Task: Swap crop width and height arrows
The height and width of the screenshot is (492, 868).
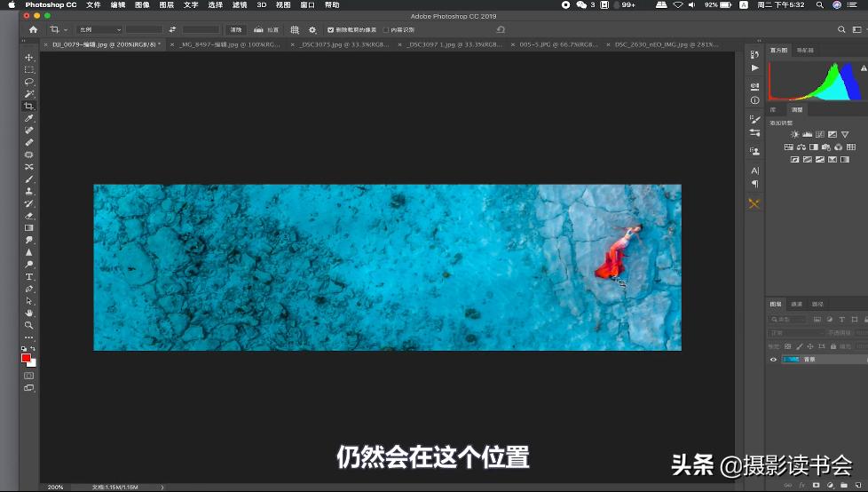Action: pos(172,29)
